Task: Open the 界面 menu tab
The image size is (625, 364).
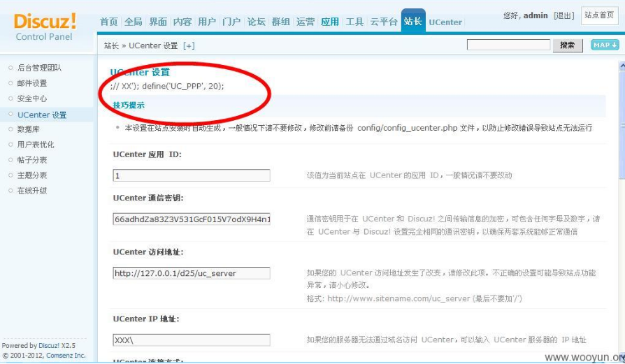Action: [158, 22]
